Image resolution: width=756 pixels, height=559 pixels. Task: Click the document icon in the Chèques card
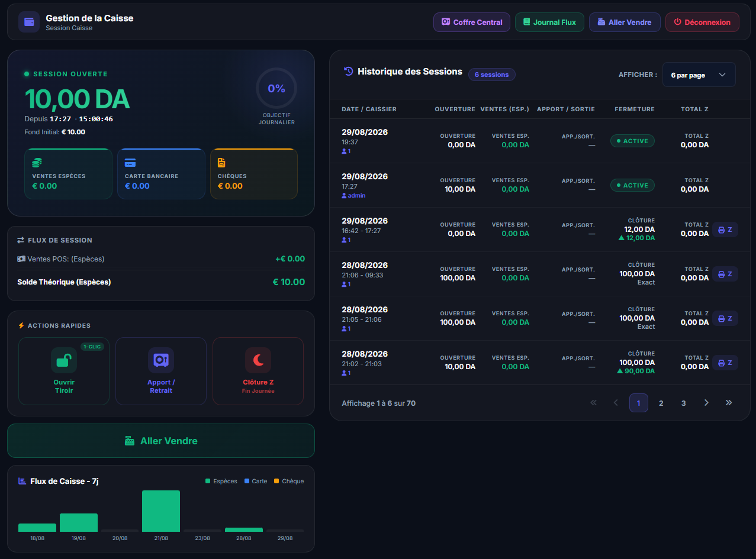pos(221,163)
